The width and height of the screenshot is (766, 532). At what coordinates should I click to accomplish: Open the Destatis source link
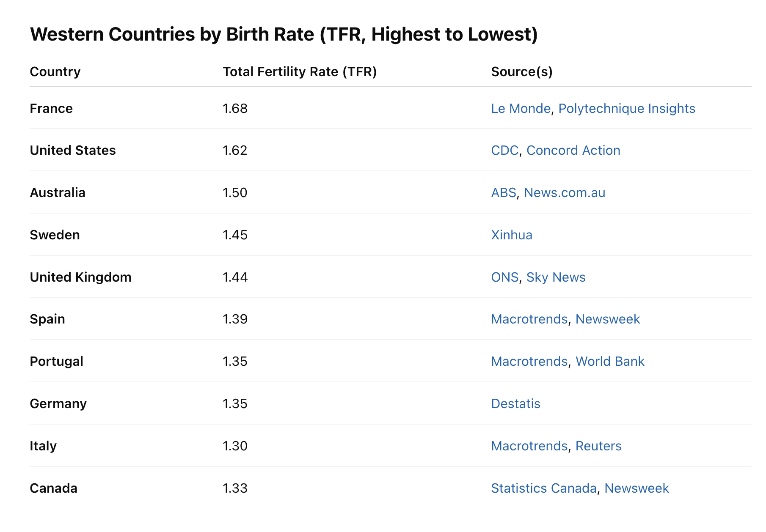click(x=515, y=404)
